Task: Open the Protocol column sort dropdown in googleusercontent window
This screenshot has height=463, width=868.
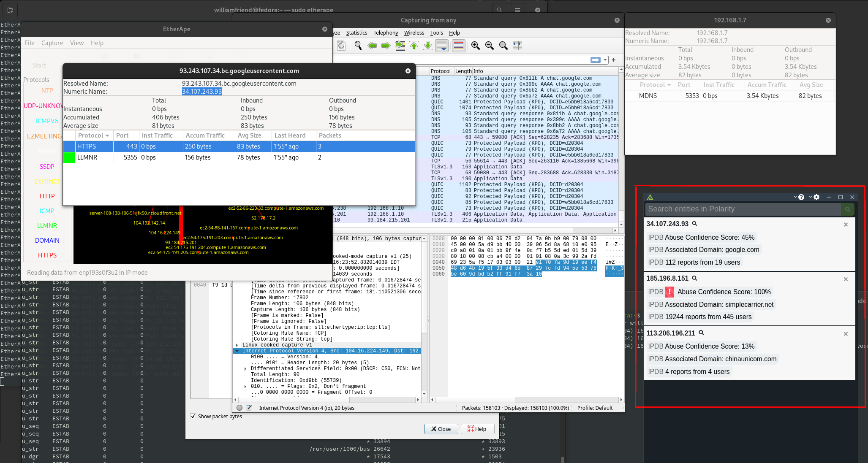Action: pyautogui.click(x=107, y=135)
